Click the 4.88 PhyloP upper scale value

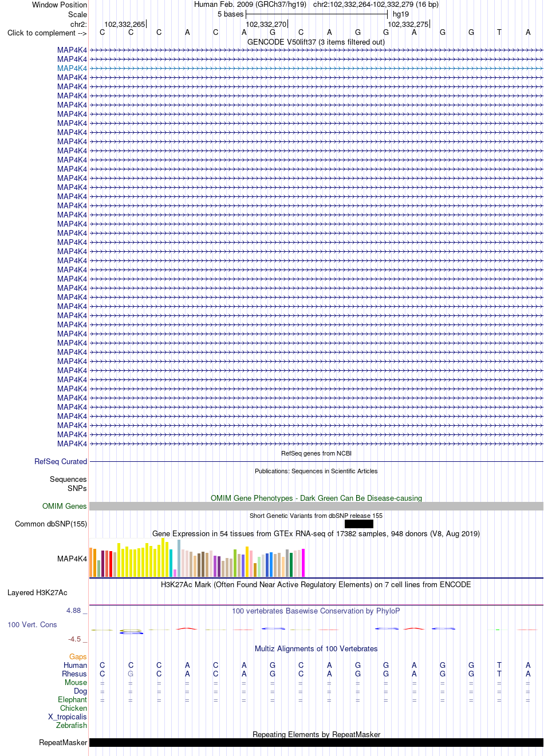[74, 611]
